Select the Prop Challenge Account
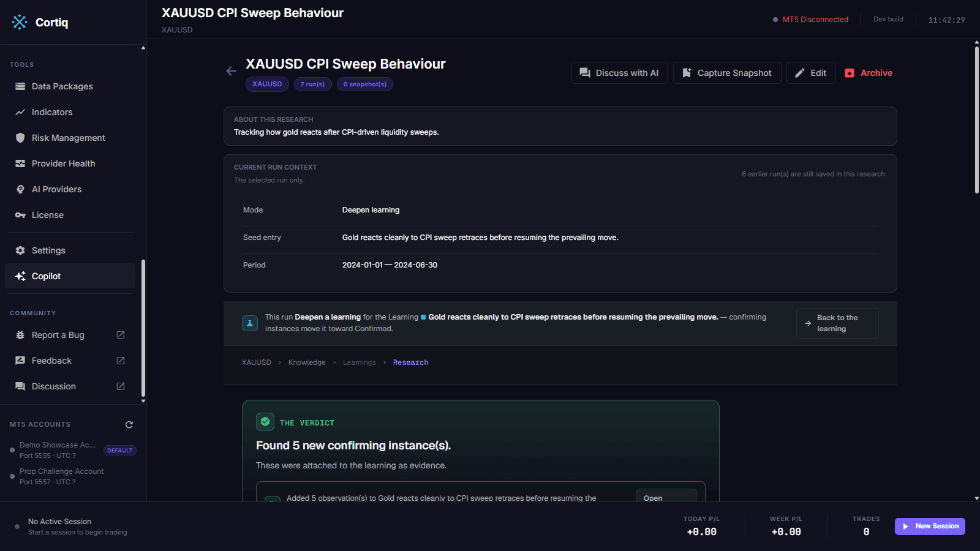 [61, 476]
